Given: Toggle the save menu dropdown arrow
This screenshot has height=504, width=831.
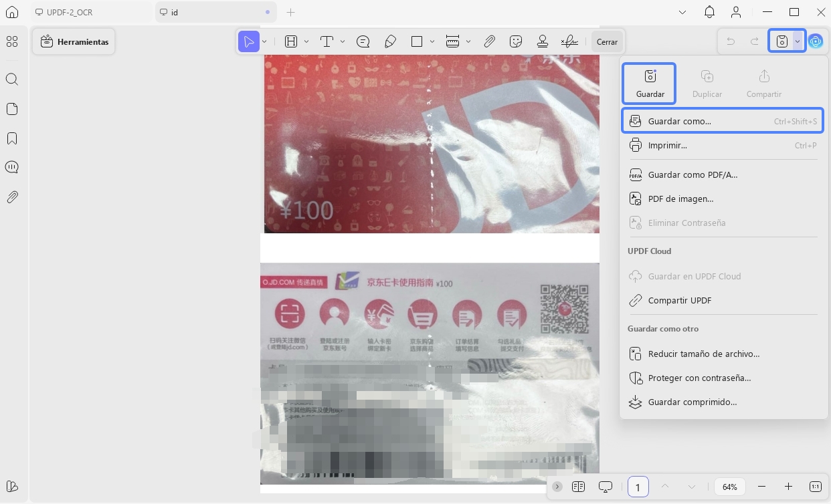Looking at the screenshot, I should click(798, 41).
